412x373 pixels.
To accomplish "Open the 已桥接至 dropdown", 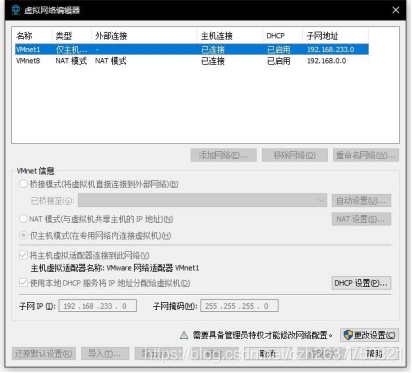I will (202, 200).
